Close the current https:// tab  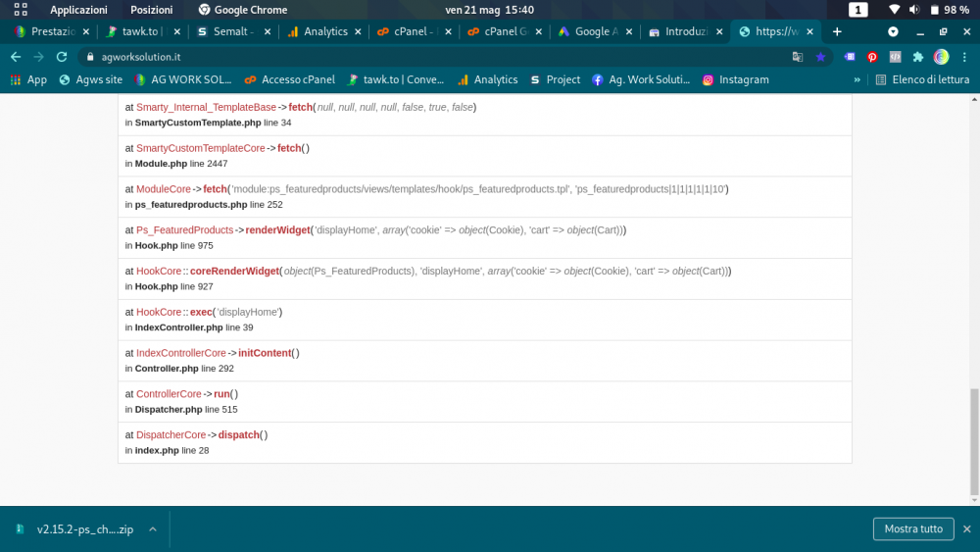pos(810,32)
